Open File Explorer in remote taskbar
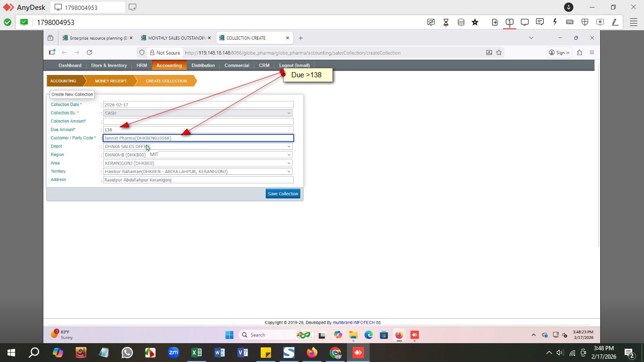The image size is (644, 362). 353,335
